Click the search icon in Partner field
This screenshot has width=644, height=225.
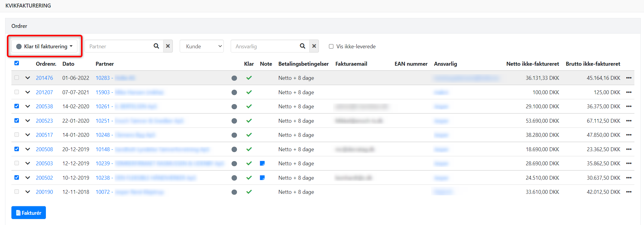click(x=156, y=46)
